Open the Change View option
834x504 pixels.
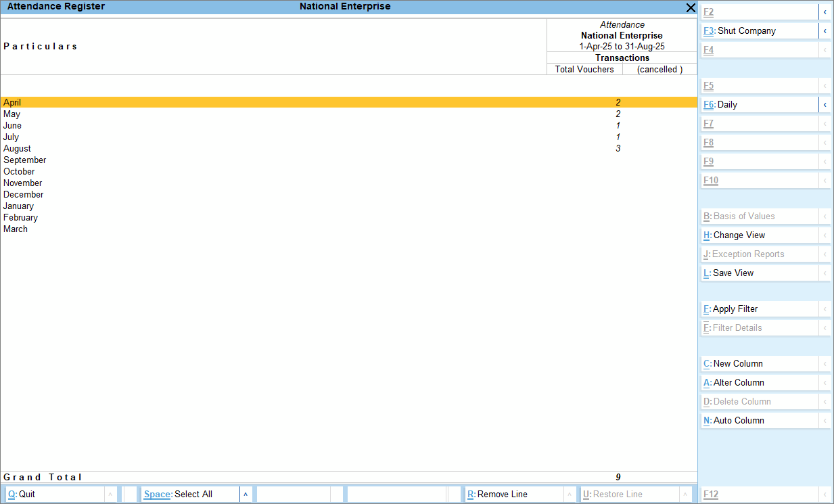(759, 235)
